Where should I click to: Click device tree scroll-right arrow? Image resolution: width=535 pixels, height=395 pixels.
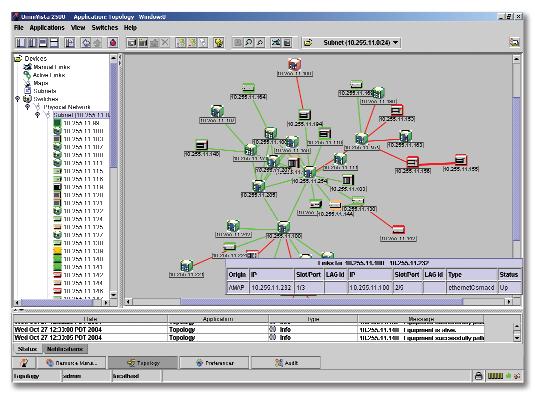106,302
